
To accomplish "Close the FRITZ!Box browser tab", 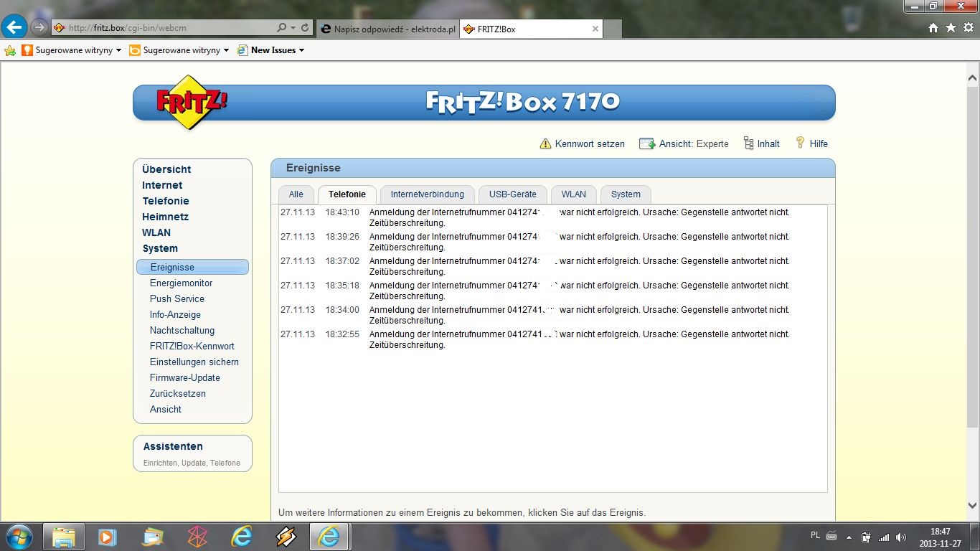I will tap(595, 29).
